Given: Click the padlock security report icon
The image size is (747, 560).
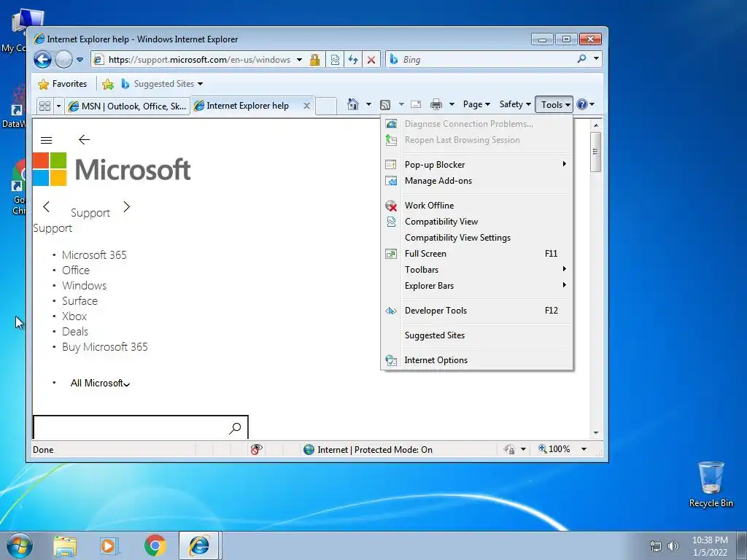Looking at the screenshot, I should [x=314, y=60].
